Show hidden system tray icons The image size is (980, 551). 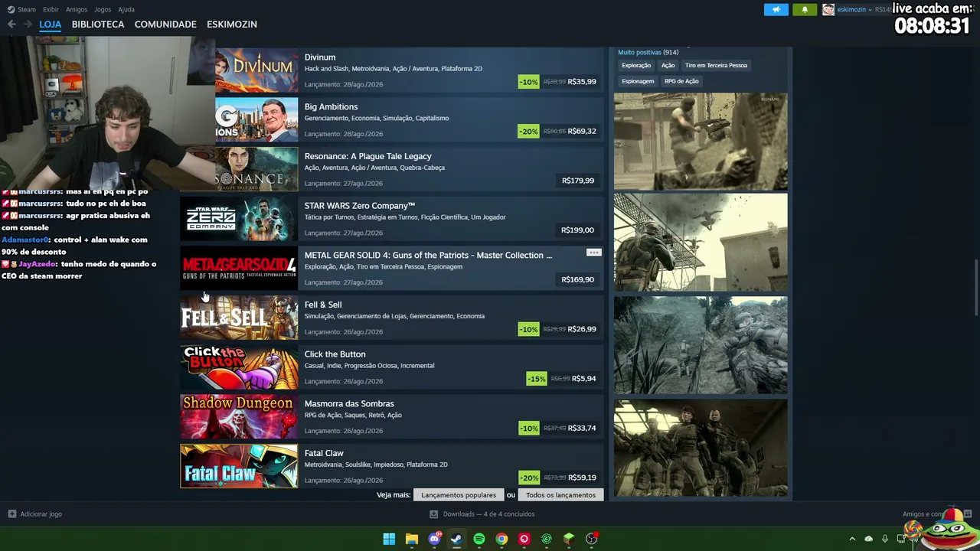(x=852, y=539)
